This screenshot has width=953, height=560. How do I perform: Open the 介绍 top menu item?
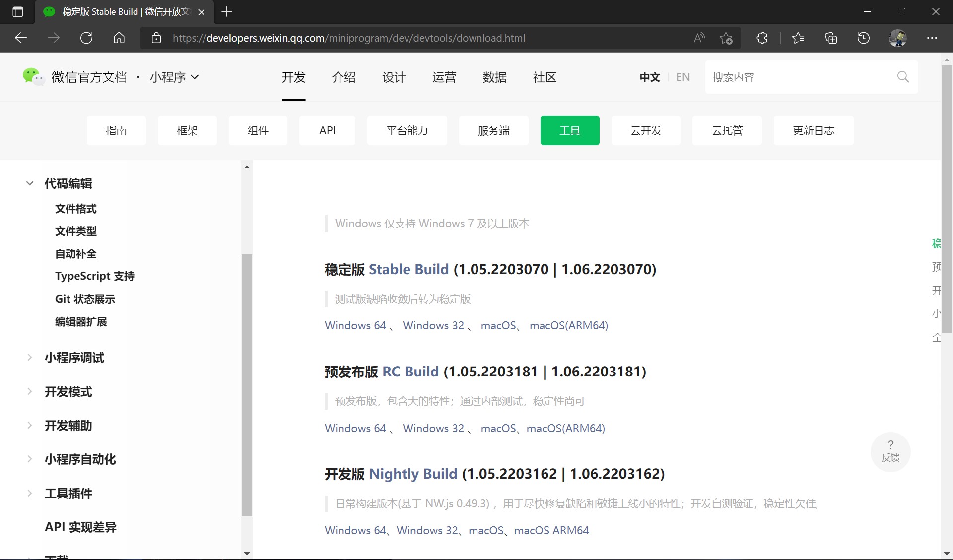(x=343, y=77)
